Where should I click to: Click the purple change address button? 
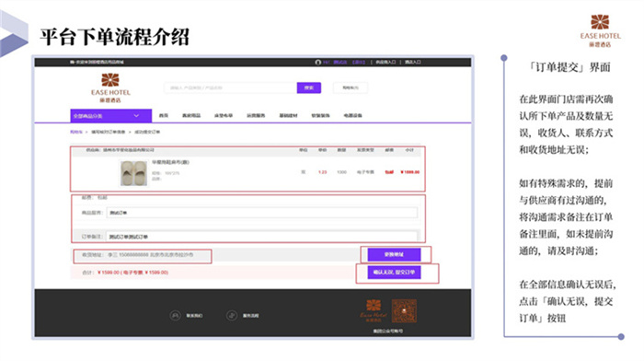(x=394, y=254)
